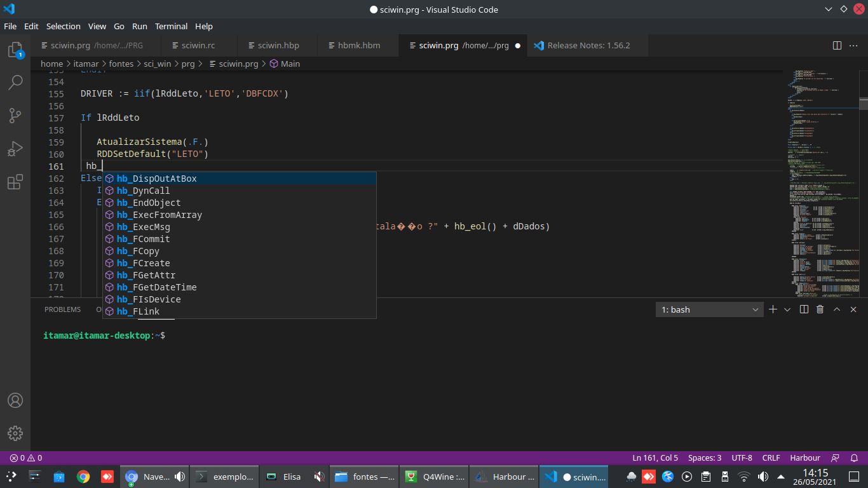Viewport: 868px width, 488px height.
Task: Open the Accounts icon in activity bar
Action: pyautogui.click(x=15, y=401)
